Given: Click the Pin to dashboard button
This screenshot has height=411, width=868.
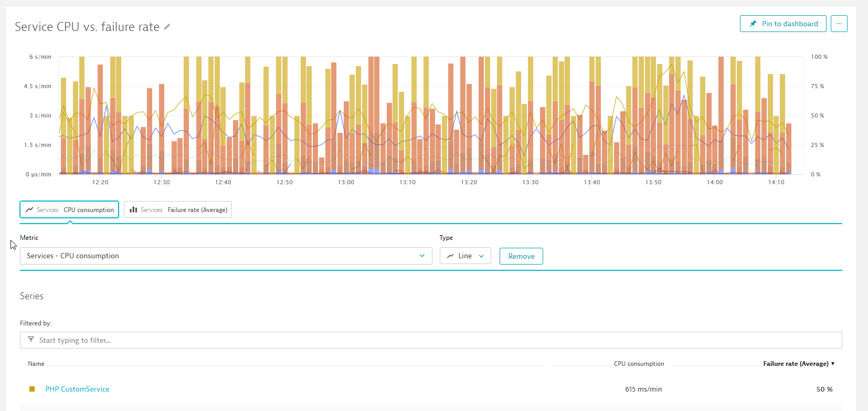Looking at the screenshot, I should pyautogui.click(x=783, y=24).
